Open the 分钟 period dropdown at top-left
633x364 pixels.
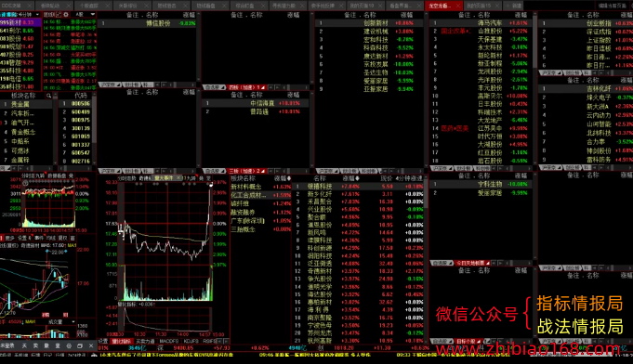pos(30,15)
